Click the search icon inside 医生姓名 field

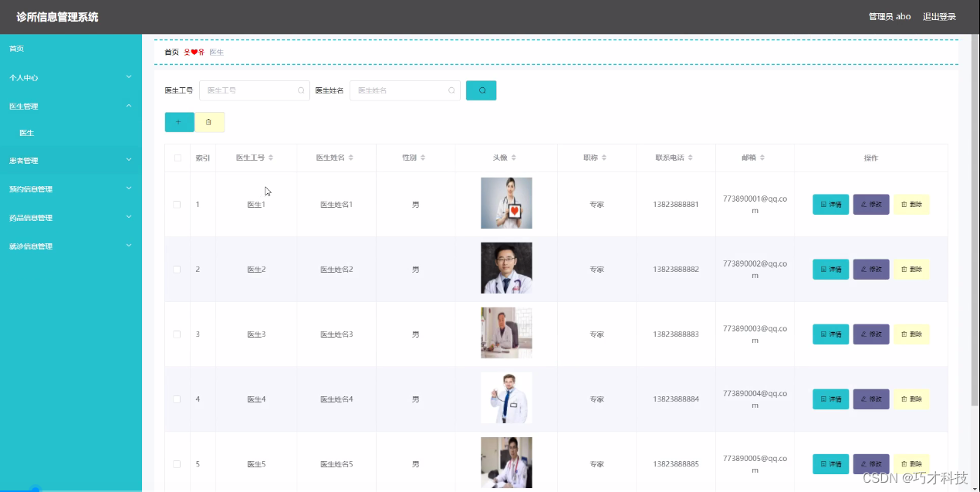click(x=451, y=90)
